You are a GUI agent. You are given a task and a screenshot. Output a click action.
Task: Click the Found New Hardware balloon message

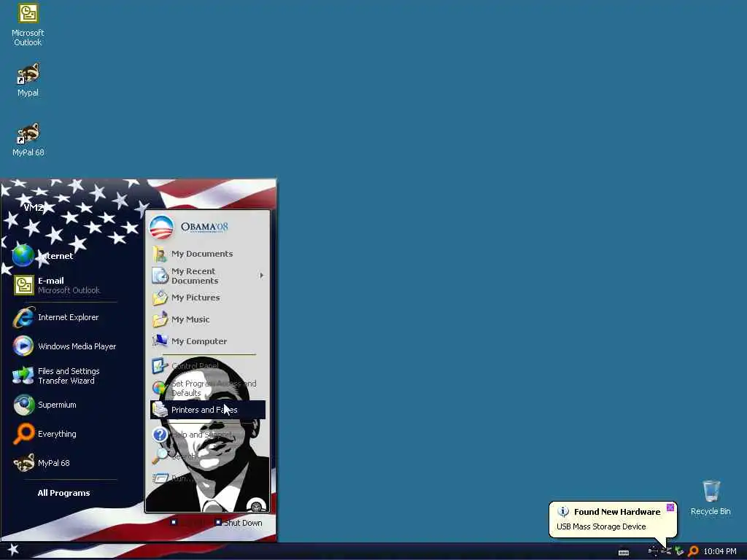[x=601, y=526]
